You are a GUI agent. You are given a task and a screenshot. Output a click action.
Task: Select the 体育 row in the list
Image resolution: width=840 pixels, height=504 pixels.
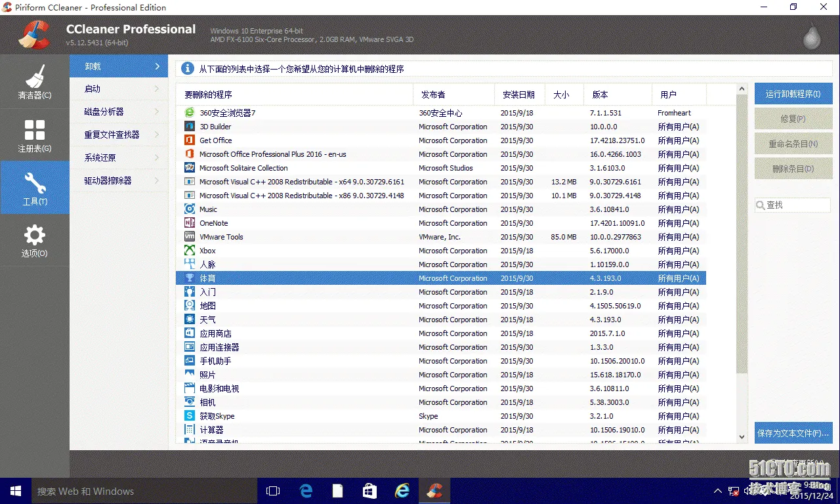441,278
